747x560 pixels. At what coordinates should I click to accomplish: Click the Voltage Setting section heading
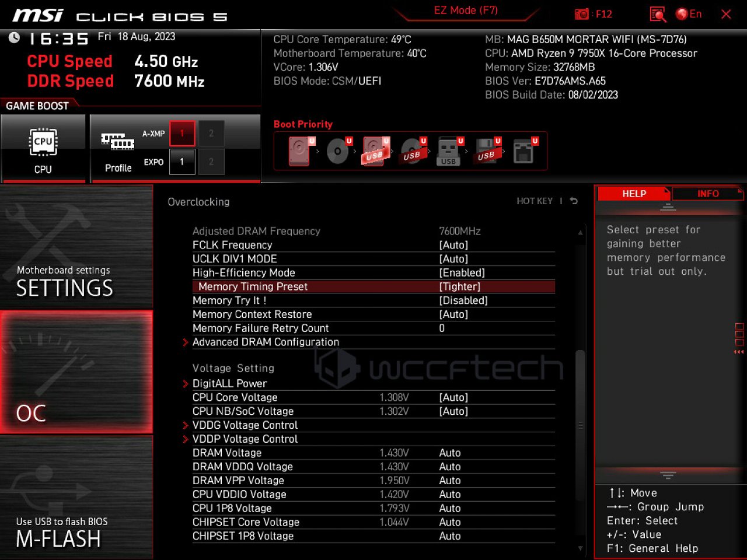(233, 368)
